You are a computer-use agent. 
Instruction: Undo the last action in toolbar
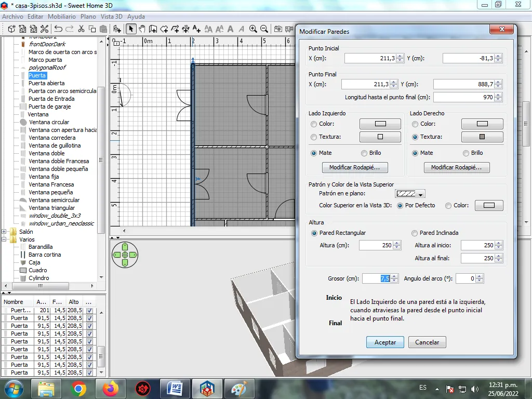[x=58, y=29]
